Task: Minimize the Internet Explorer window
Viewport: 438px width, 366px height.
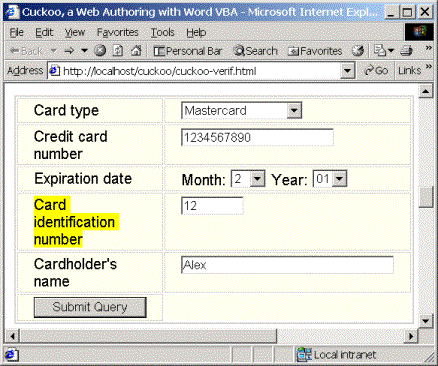Action: 391,12
